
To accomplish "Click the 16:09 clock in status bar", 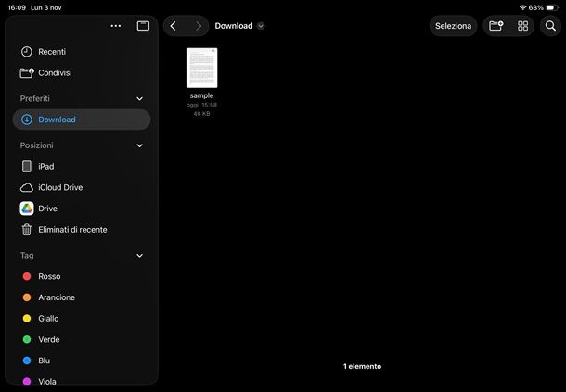I will (x=17, y=7).
